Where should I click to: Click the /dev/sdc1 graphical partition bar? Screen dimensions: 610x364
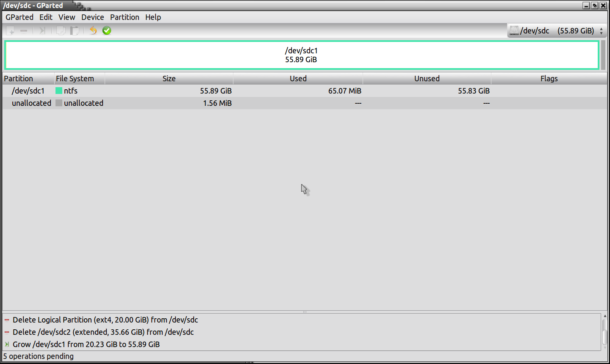pos(301,55)
